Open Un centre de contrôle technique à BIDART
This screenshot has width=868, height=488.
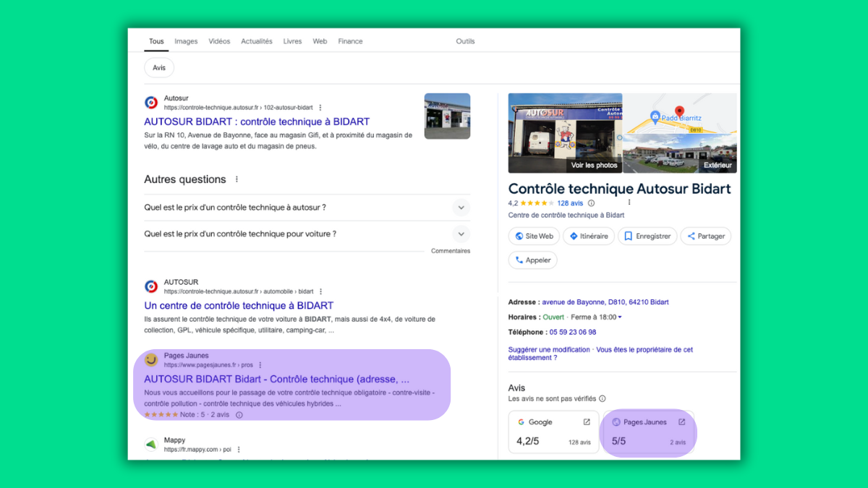239,306
